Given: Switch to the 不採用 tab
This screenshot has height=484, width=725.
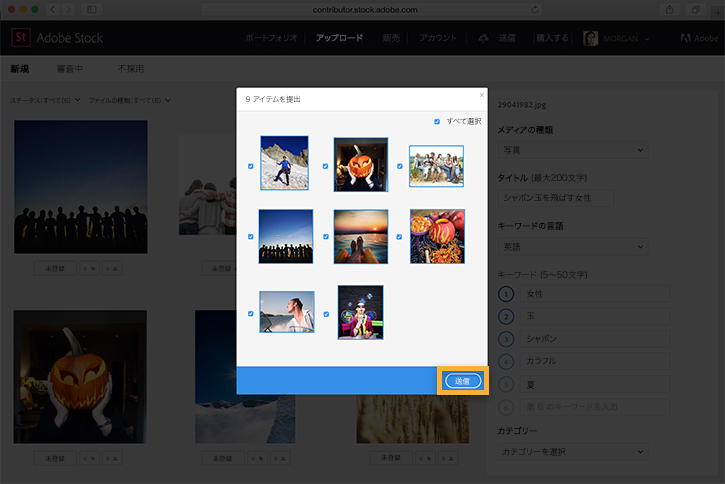Looking at the screenshot, I should [130, 69].
